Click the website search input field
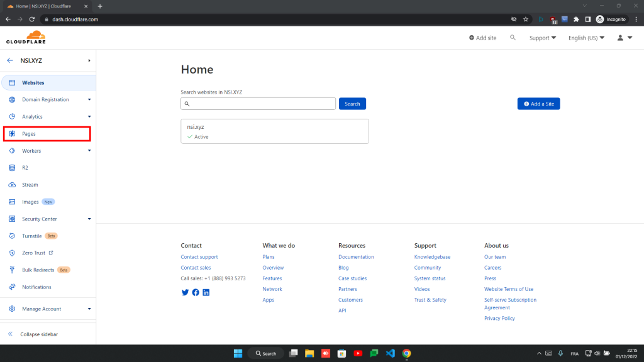 point(258,104)
